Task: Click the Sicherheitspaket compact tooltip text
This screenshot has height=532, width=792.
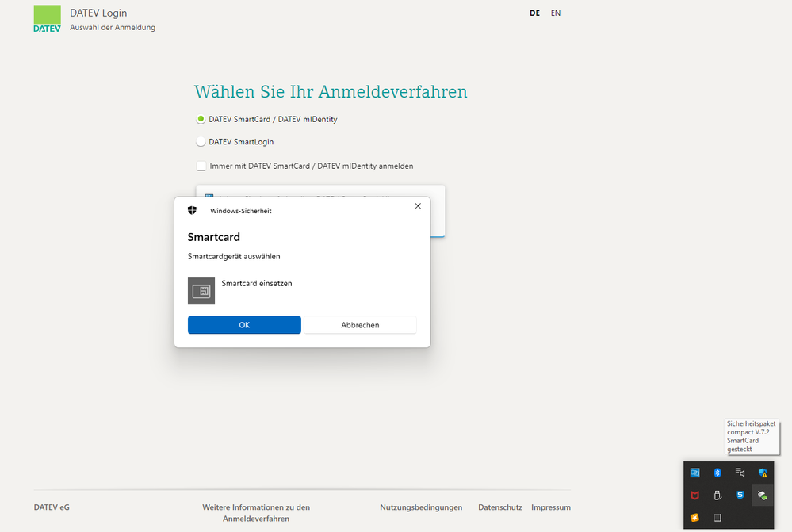Action: [x=751, y=437]
